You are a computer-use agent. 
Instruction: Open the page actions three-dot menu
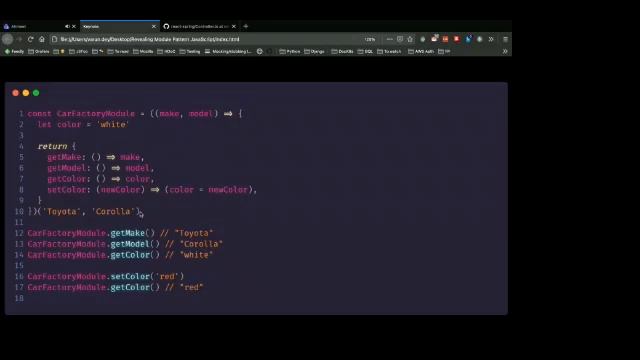[x=389, y=39]
